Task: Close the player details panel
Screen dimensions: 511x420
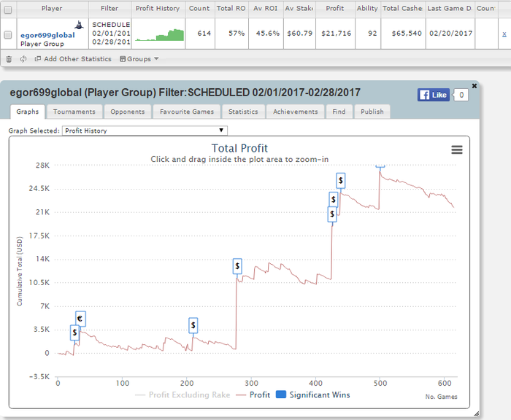Action: (474, 86)
